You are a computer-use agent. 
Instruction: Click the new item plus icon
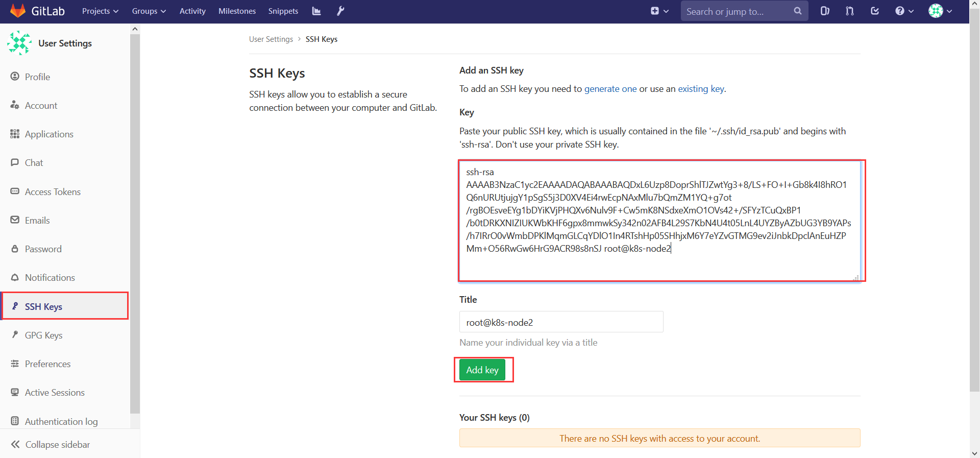coord(655,11)
